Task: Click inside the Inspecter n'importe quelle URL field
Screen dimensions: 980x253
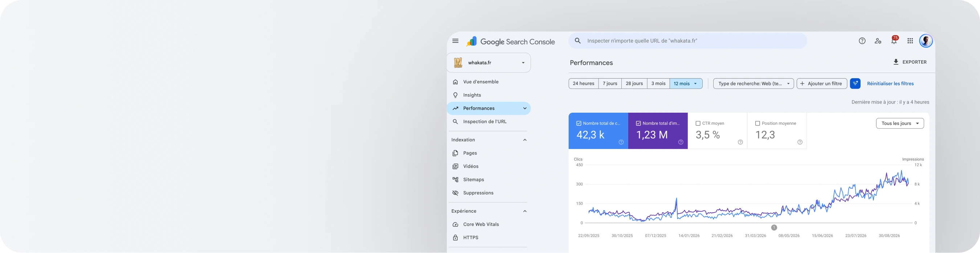Action: (x=687, y=41)
